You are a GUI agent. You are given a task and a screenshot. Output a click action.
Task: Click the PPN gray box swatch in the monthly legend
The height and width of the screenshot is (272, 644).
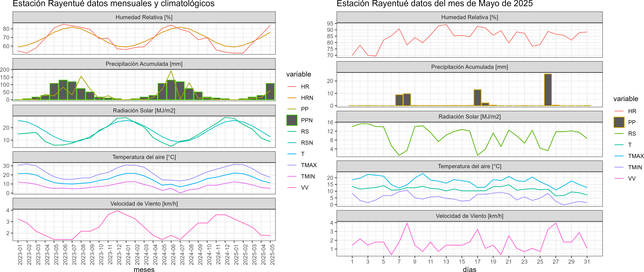pyautogui.click(x=292, y=120)
